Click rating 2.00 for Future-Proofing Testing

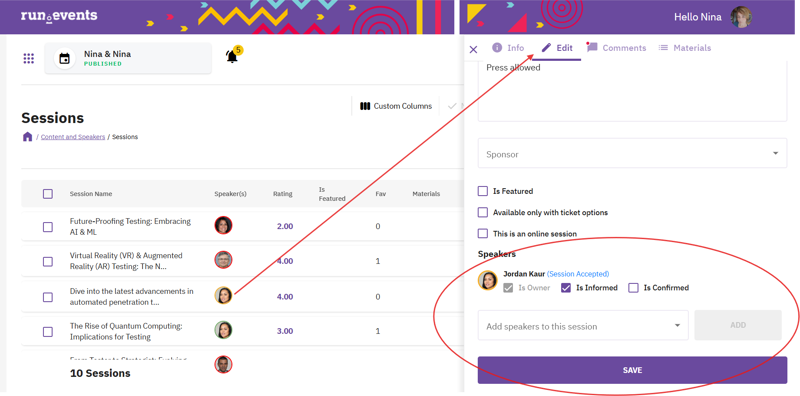tap(285, 226)
